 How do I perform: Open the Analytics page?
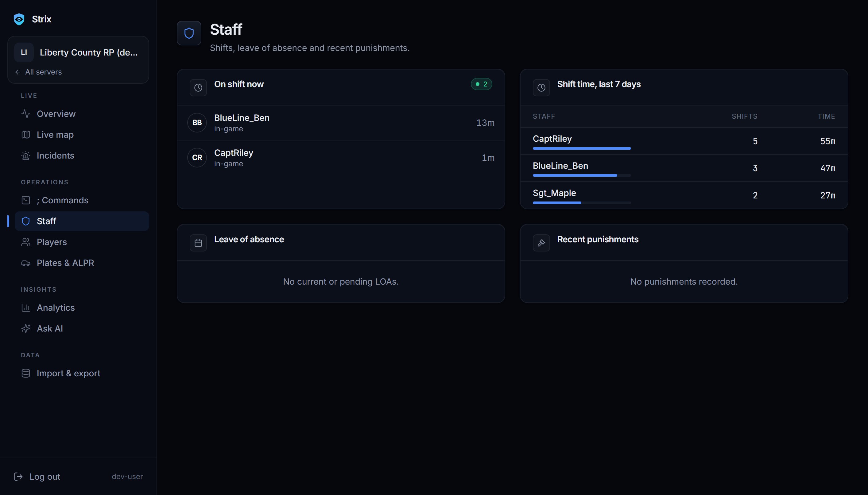coord(82,308)
